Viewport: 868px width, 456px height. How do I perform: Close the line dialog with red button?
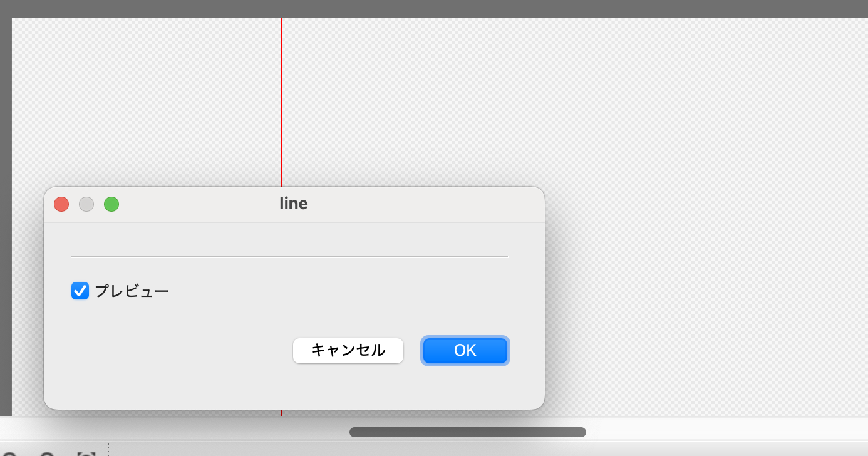61,204
